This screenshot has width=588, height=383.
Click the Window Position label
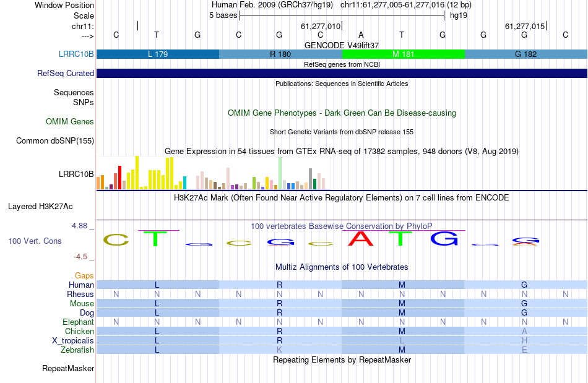point(64,5)
